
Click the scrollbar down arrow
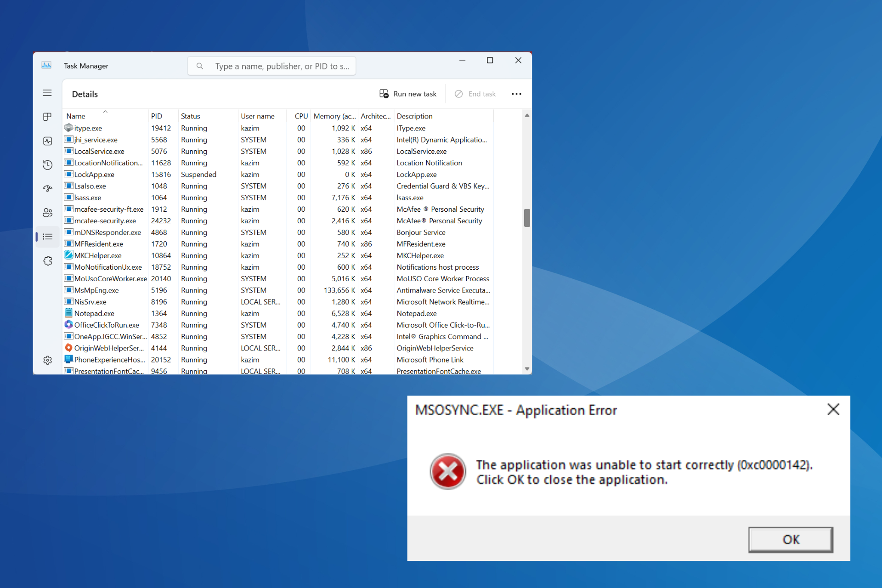(x=527, y=369)
